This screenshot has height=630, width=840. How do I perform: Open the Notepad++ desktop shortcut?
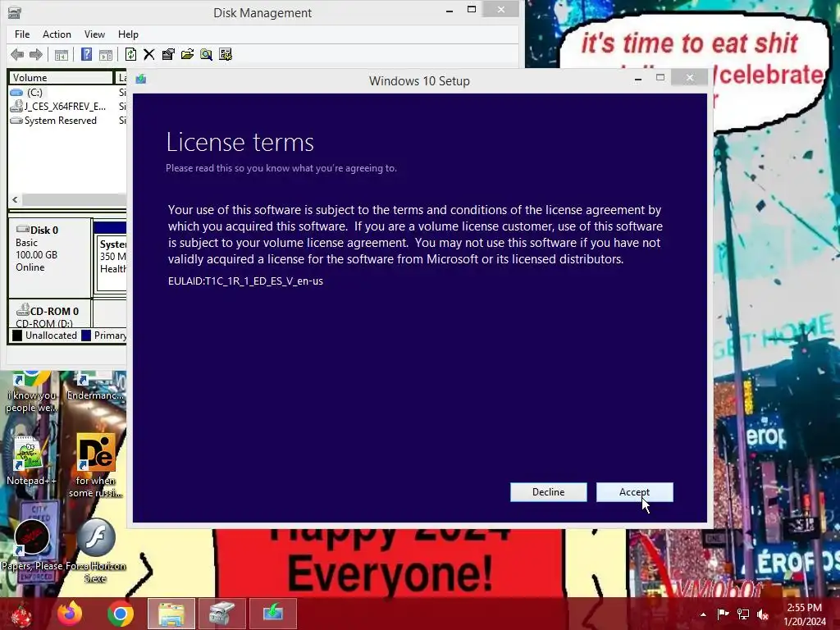tap(30, 461)
